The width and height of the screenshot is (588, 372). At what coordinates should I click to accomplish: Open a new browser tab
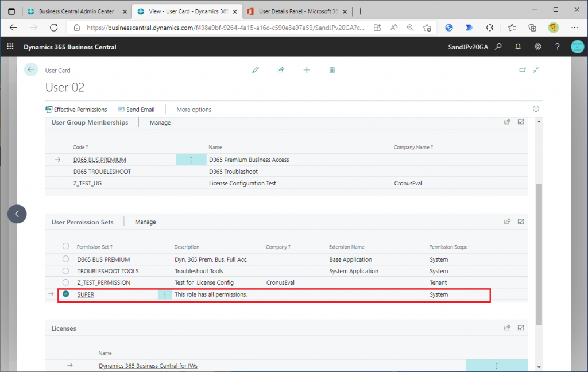(361, 11)
